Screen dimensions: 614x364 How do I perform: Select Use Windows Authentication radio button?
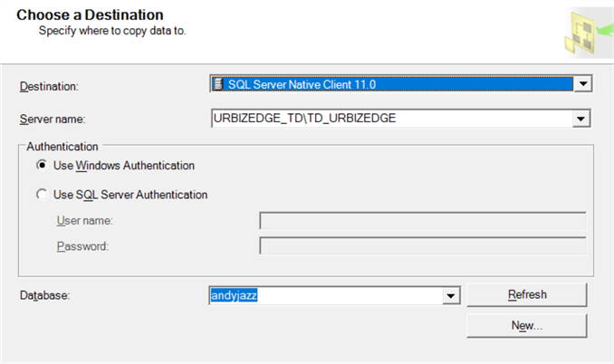click(42, 165)
